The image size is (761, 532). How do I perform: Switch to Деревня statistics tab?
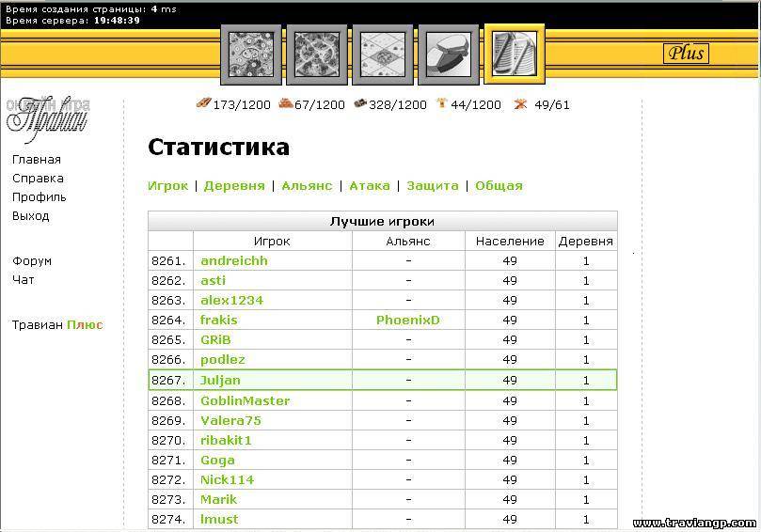click(x=234, y=186)
